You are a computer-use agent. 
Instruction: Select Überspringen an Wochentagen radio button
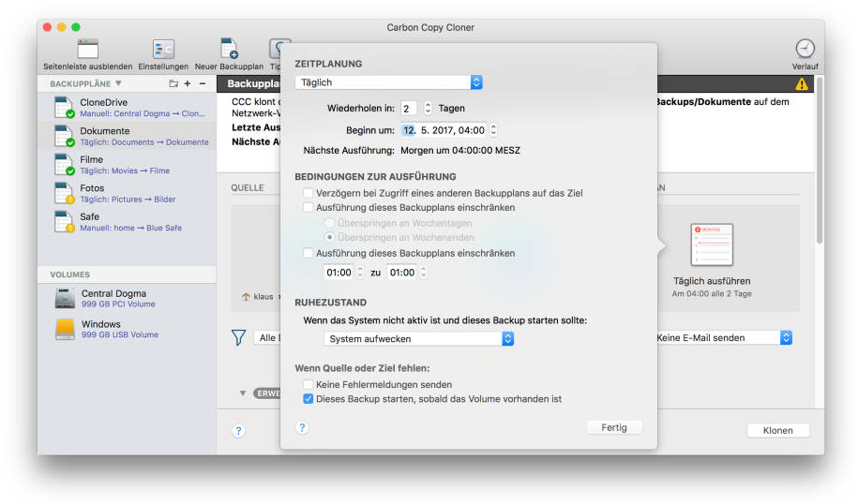point(329,223)
